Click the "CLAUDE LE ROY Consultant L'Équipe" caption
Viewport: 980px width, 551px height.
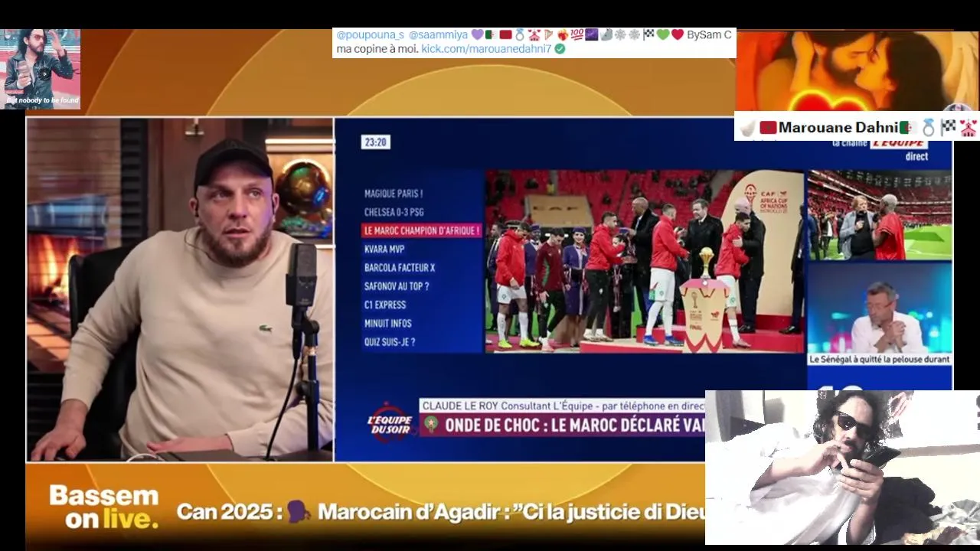click(562, 406)
